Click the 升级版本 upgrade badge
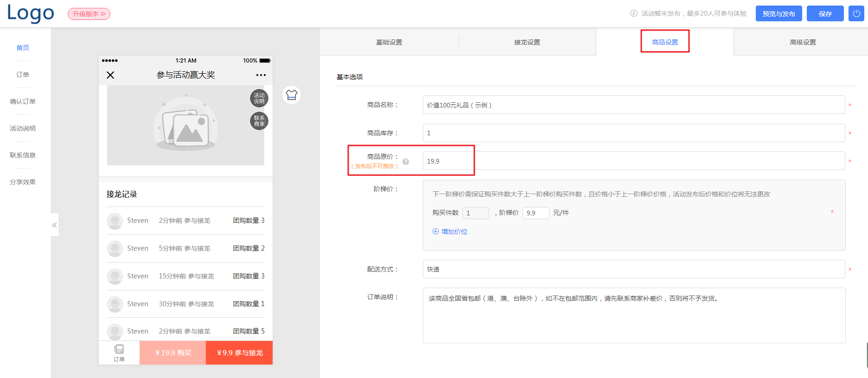Image resolution: width=868 pixels, height=378 pixels. [x=89, y=14]
